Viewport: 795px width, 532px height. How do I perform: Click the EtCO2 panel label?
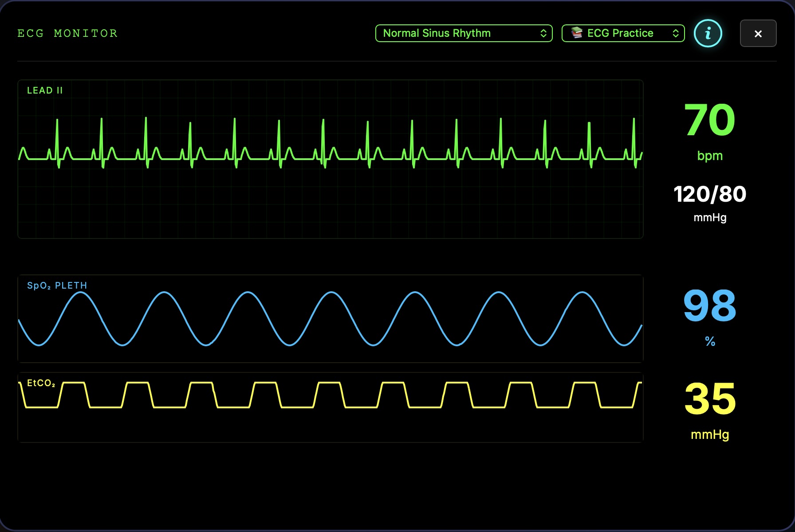[41, 383]
